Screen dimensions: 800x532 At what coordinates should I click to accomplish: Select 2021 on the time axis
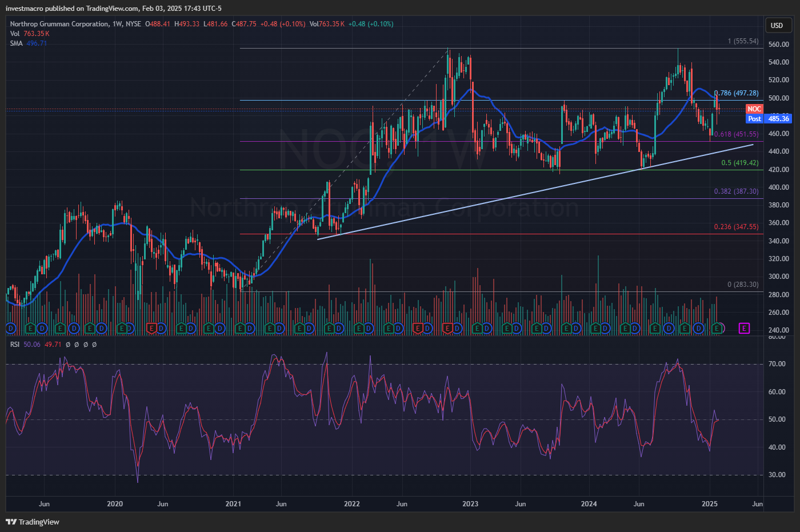[x=233, y=504]
